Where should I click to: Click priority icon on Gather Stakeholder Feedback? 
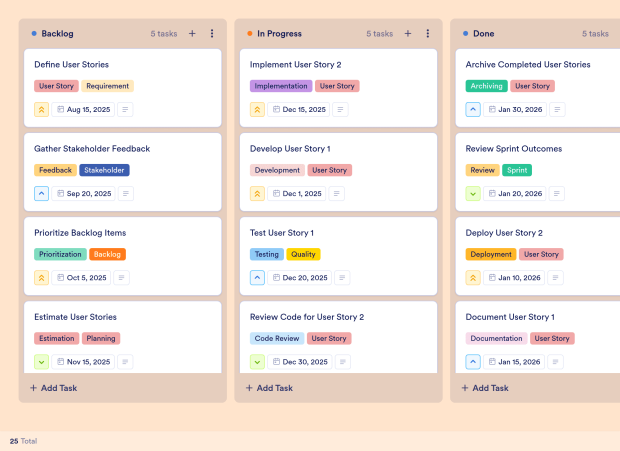click(x=42, y=194)
